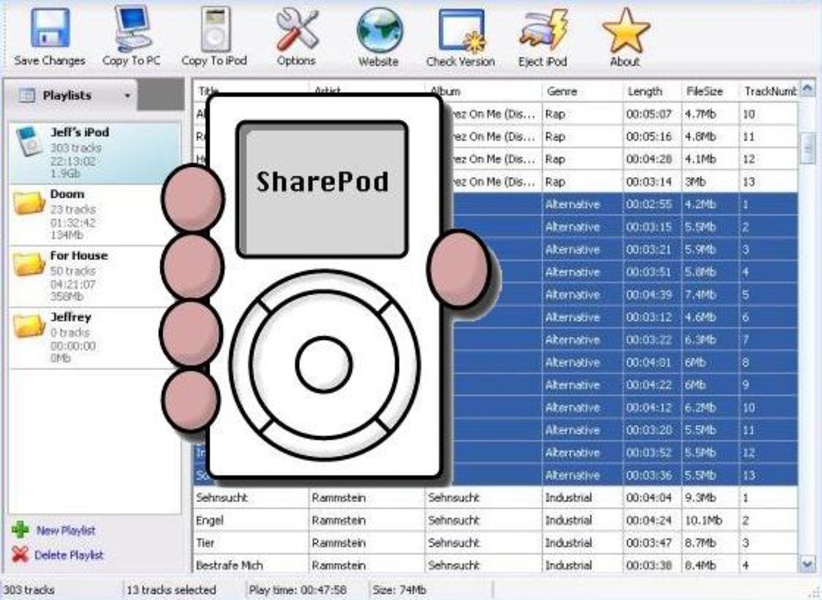Click the vertical scrollbar thumb in the track list

(808, 148)
